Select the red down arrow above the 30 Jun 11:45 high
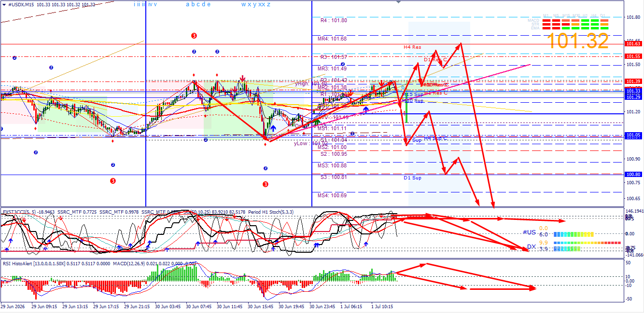The width and height of the screenshot is (644, 313). (x=243, y=78)
